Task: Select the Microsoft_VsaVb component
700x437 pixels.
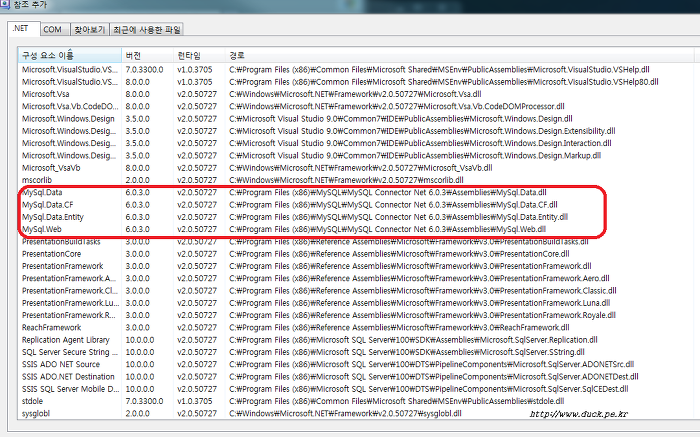Action: point(51,168)
